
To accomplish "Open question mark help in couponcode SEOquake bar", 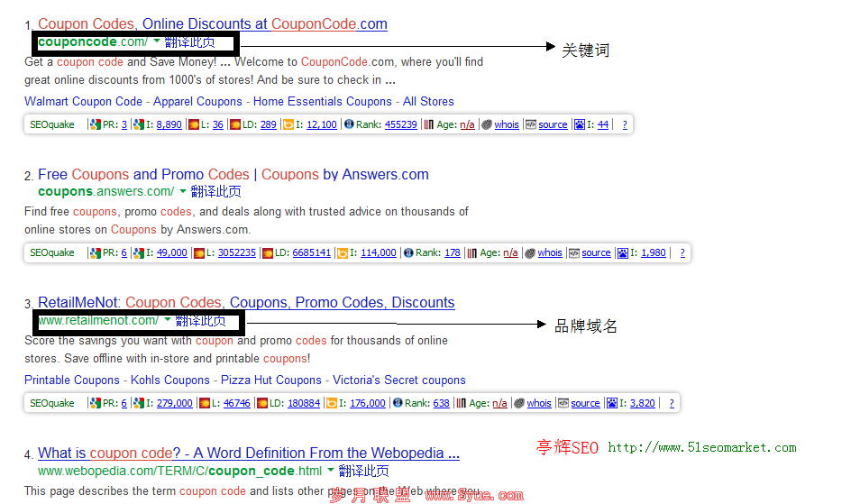I will point(625,124).
